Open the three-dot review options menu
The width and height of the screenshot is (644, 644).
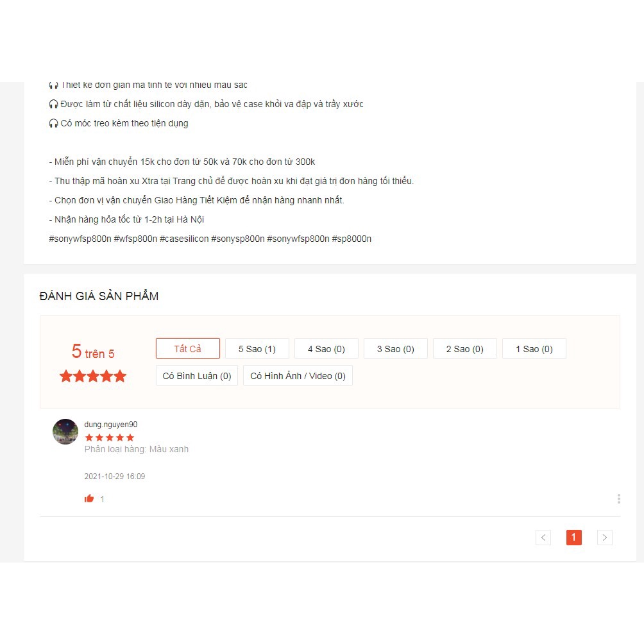pyautogui.click(x=618, y=498)
